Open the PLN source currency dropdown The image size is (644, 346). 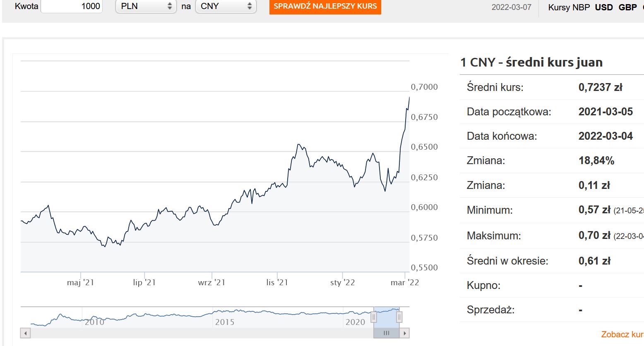coord(146,6)
